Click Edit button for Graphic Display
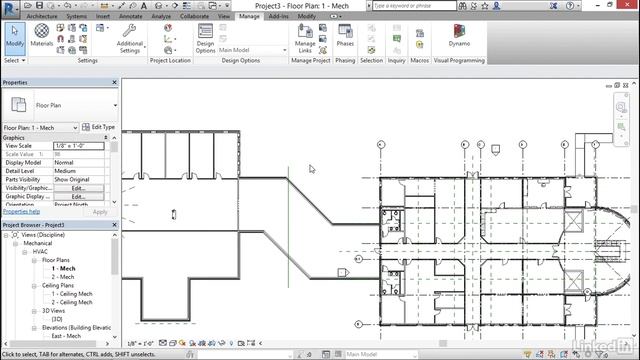This screenshot has height=360, width=640. pos(78,197)
